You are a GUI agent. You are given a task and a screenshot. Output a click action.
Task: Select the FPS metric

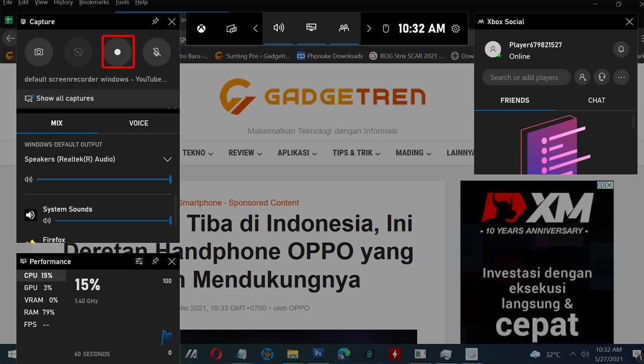click(37, 325)
